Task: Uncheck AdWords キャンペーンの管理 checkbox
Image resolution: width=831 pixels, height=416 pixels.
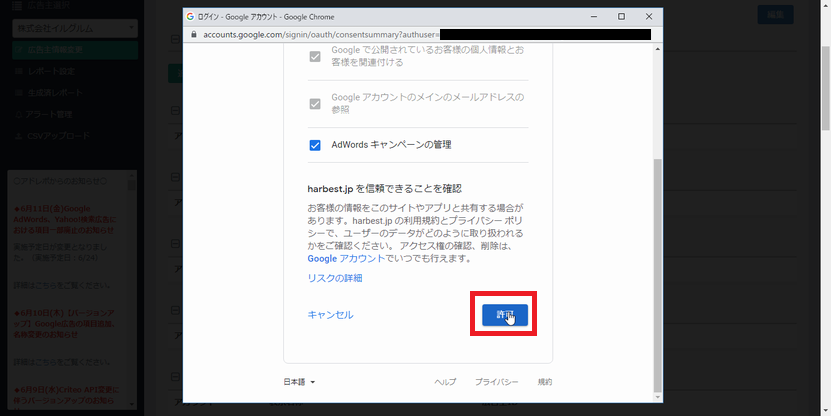Action: coord(315,145)
